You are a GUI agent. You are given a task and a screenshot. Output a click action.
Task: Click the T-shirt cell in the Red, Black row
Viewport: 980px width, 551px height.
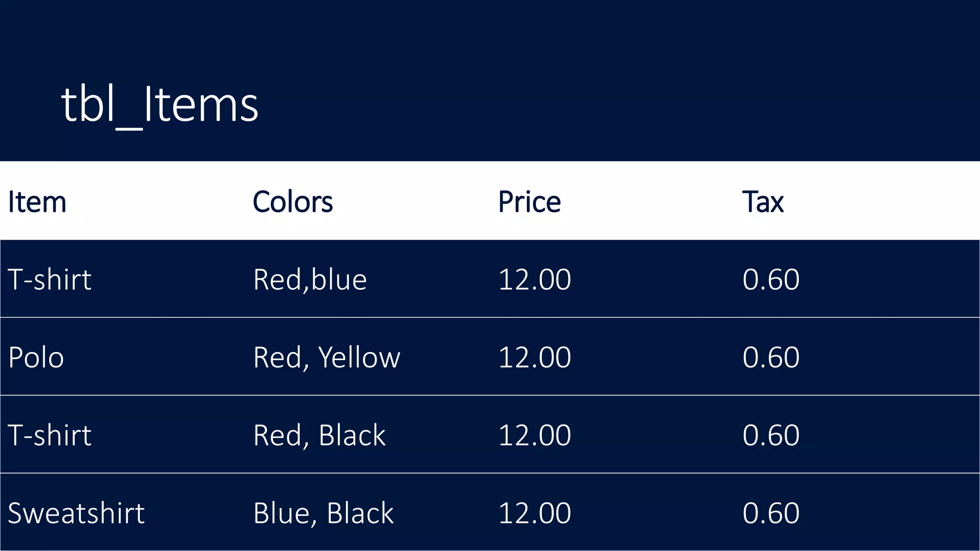point(50,435)
